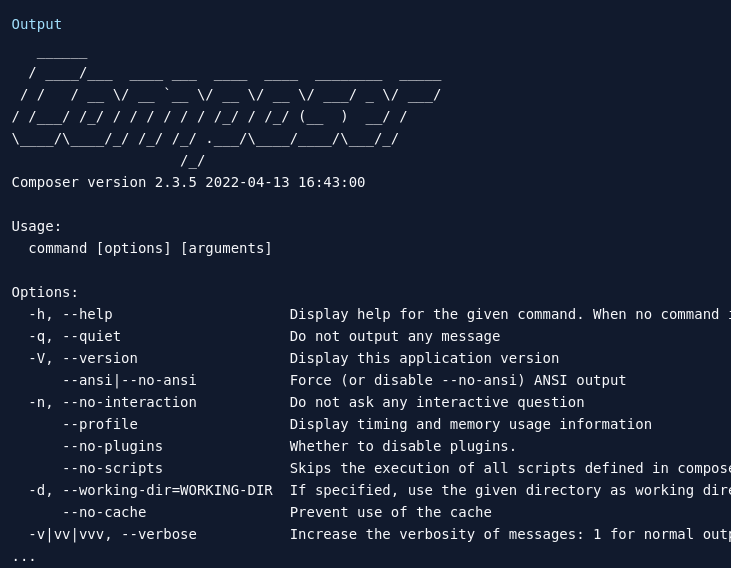Image resolution: width=731 pixels, height=568 pixels.
Task: Click the "Do not output any message" description
Action: [x=395, y=336]
